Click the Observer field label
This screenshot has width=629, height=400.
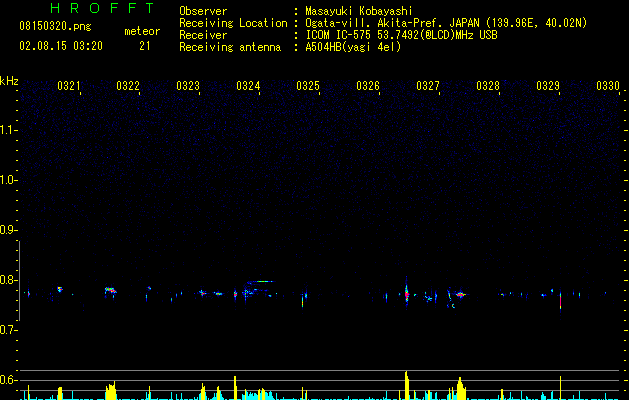203,11
